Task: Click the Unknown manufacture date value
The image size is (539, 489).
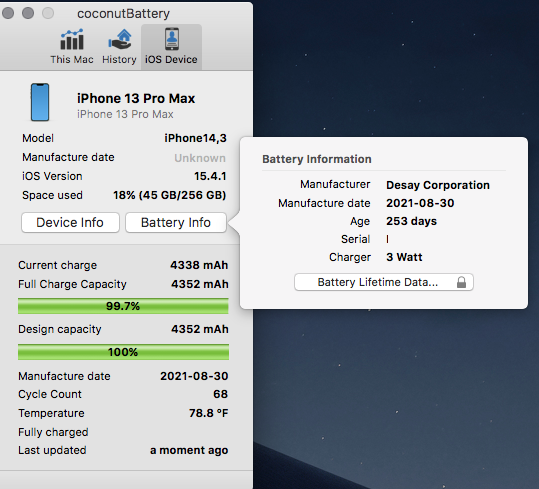Action: point(200,158)
